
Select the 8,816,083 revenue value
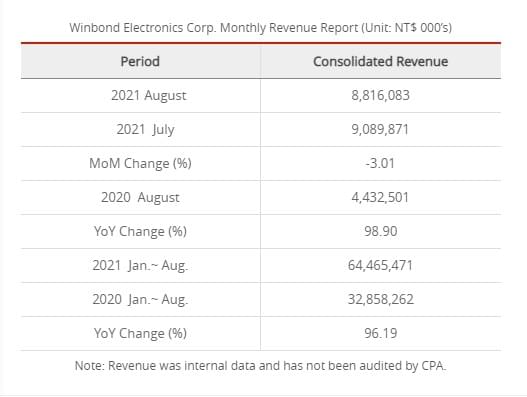point(380,95)
